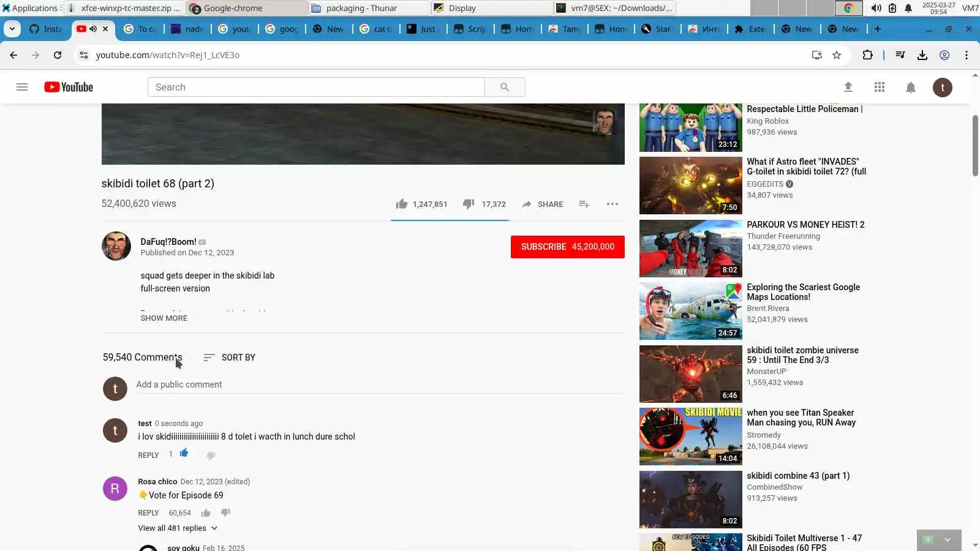
Task: Go forward with the browser forward arrow
Action: point(36,55)
